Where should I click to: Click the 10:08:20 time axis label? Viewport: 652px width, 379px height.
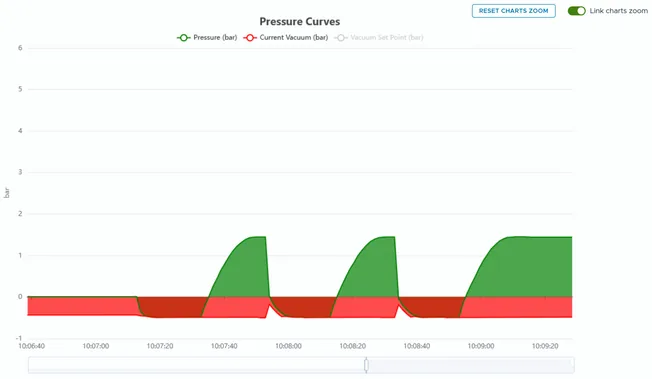click(353, 346)
